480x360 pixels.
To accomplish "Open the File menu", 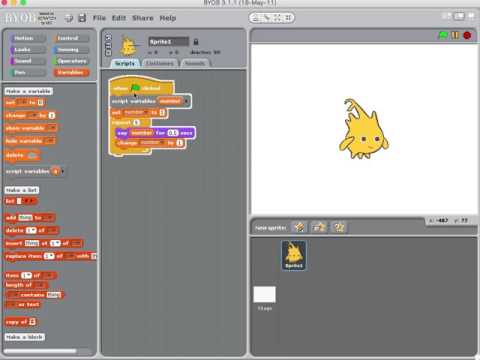I will tap(99, 18).
